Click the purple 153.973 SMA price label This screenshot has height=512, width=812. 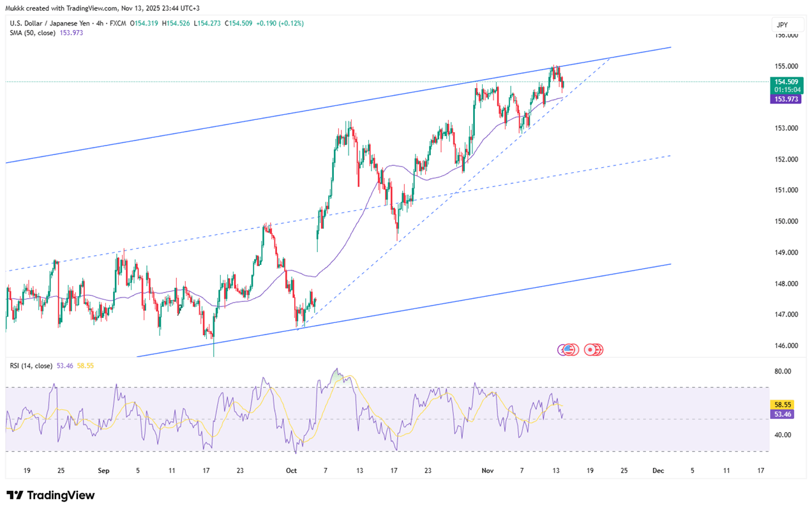(x=784, y=99)
